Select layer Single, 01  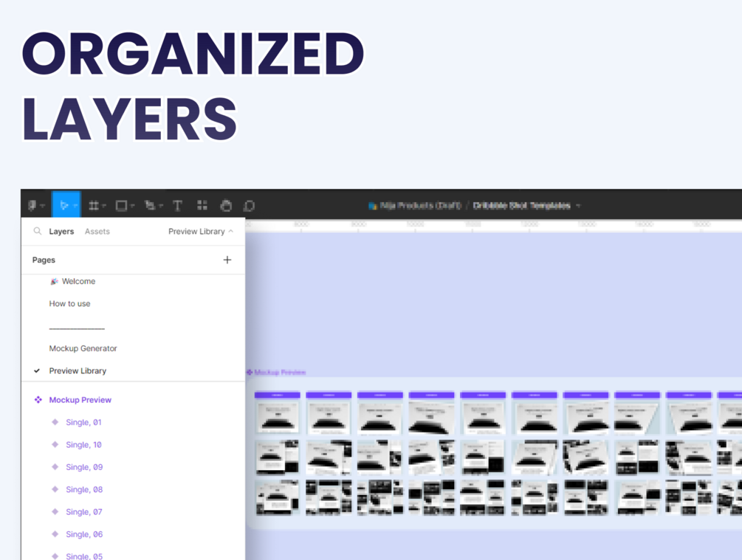(x=83, y=422)
